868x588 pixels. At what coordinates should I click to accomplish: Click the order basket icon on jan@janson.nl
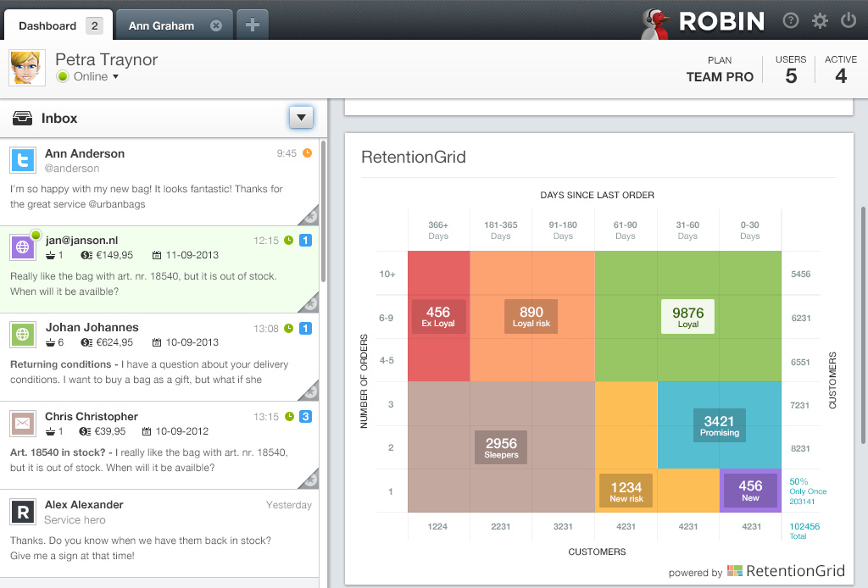pos(50,255)
